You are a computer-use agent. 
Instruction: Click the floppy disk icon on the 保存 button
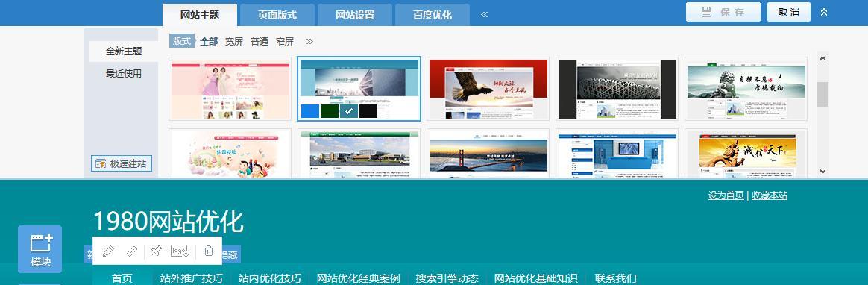706,12
